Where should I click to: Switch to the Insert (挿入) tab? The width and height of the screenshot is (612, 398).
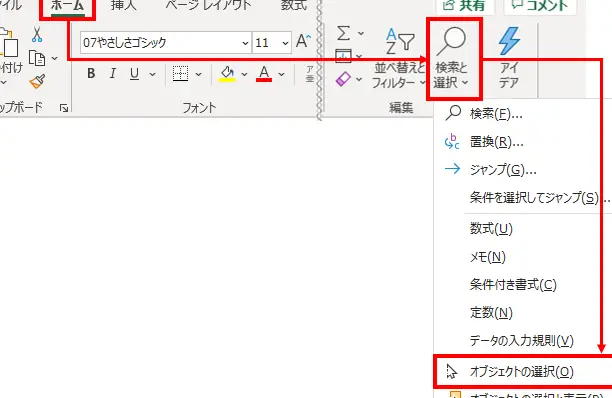123,5
